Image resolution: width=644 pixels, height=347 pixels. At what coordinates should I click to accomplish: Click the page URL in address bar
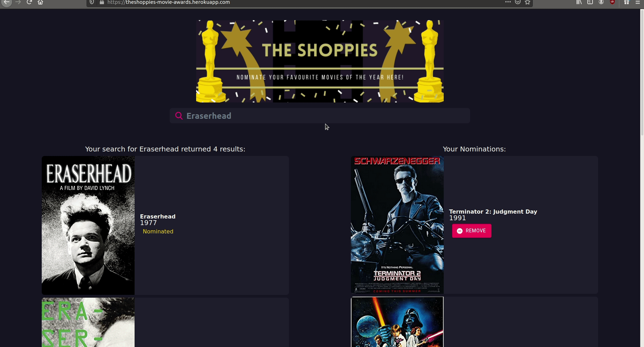169,2
